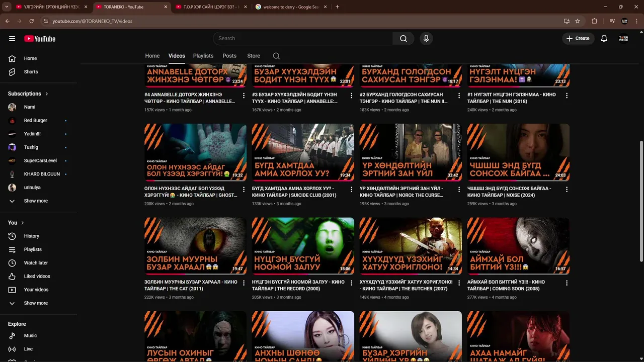644x362 pixels.
Task: Bookmark this page with star icon
Action: [578, 21]
